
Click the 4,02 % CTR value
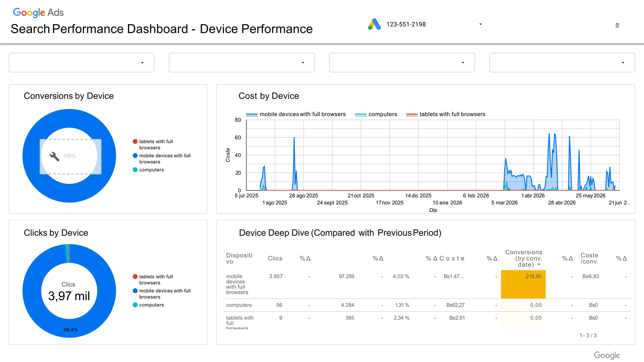click(401, 276)
